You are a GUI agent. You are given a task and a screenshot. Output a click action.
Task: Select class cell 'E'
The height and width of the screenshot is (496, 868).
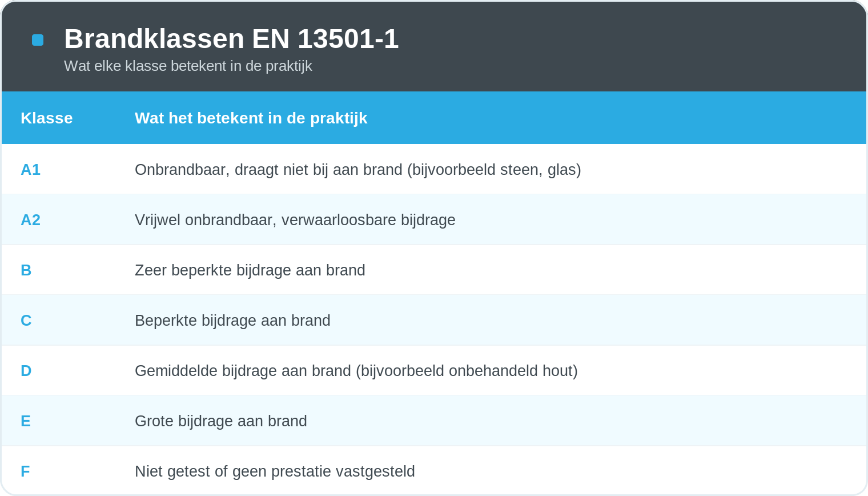[26, 421]
